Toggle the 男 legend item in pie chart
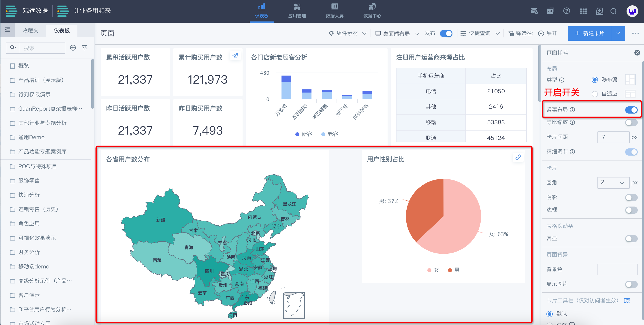Image resolution: width=644 pixels, height=325 pixels. (454, 270)
